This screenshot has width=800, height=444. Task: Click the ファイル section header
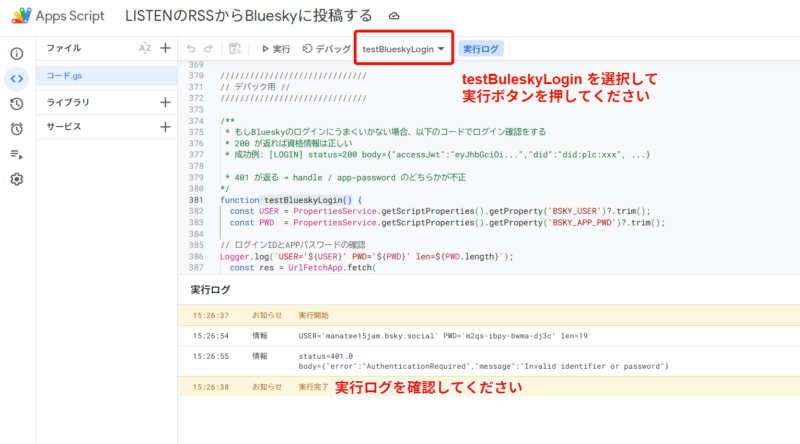64,48
